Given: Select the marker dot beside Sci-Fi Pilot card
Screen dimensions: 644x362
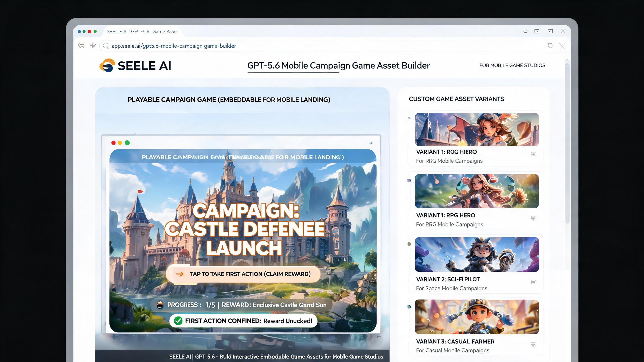Looking at the screenshot, I should pos(409,244).
